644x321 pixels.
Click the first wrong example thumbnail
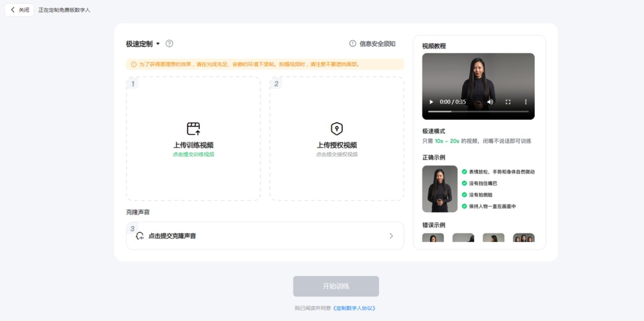(x=433, y=238)
